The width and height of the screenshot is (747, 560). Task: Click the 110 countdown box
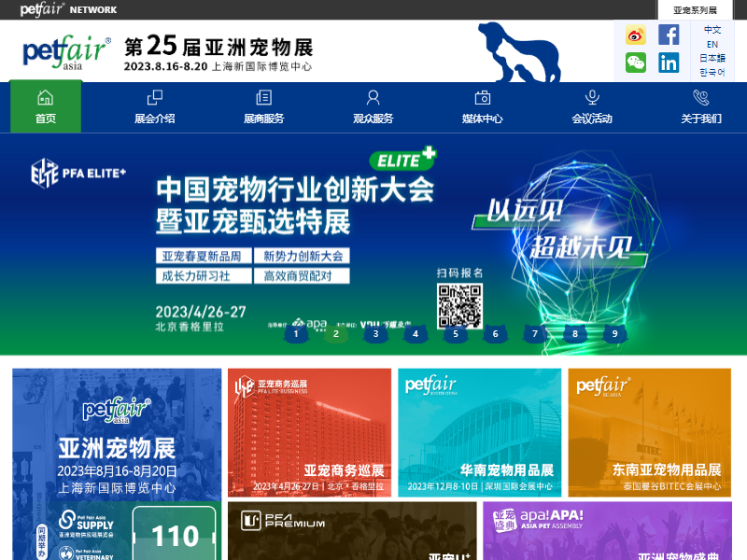click(175, 534)
